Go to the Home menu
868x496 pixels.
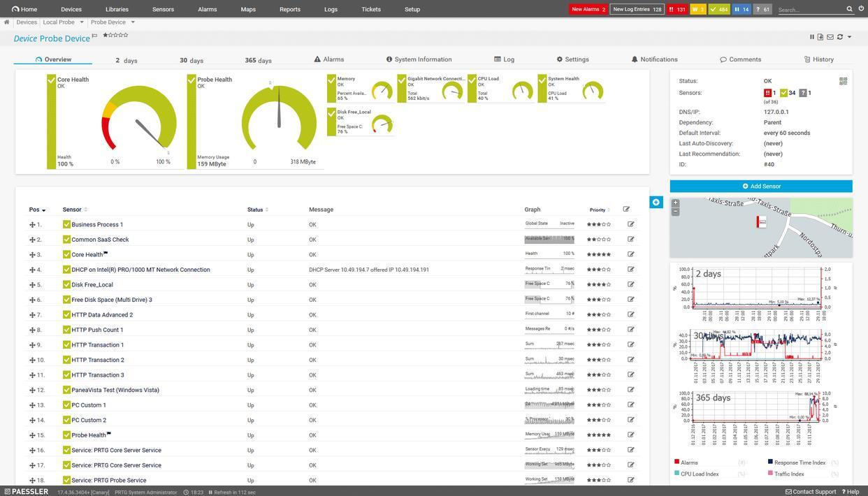click(x=24, y=9)
